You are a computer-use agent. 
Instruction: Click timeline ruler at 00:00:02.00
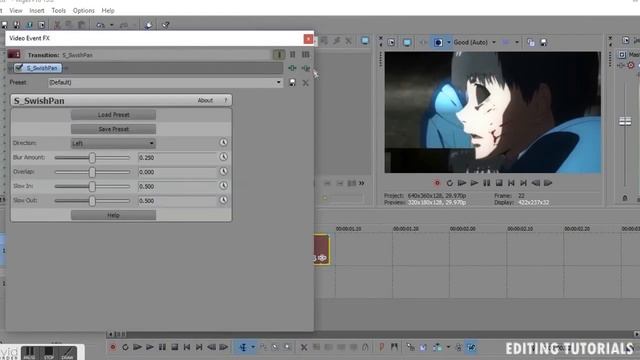pos(462,229)
